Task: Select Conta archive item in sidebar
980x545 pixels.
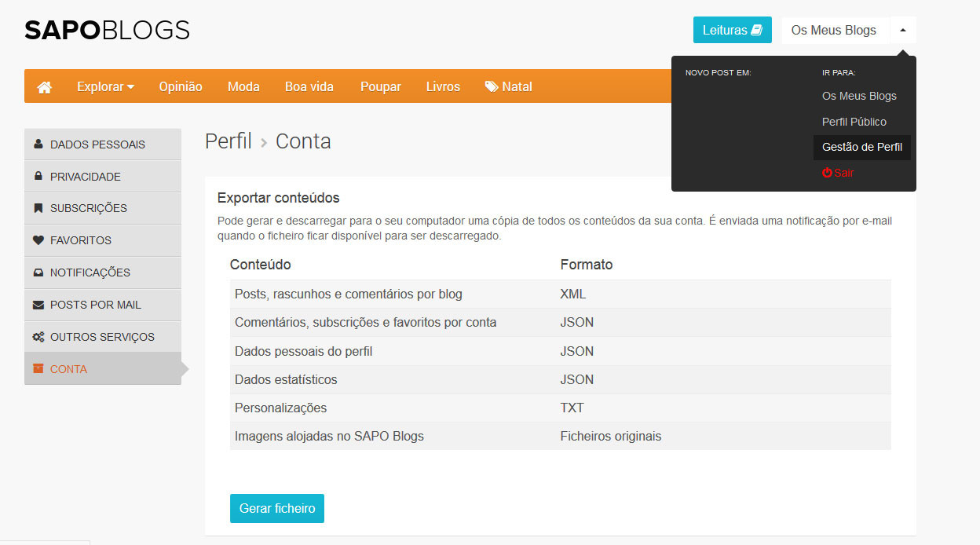Action: pyautogui.click(x=68, y=369)
